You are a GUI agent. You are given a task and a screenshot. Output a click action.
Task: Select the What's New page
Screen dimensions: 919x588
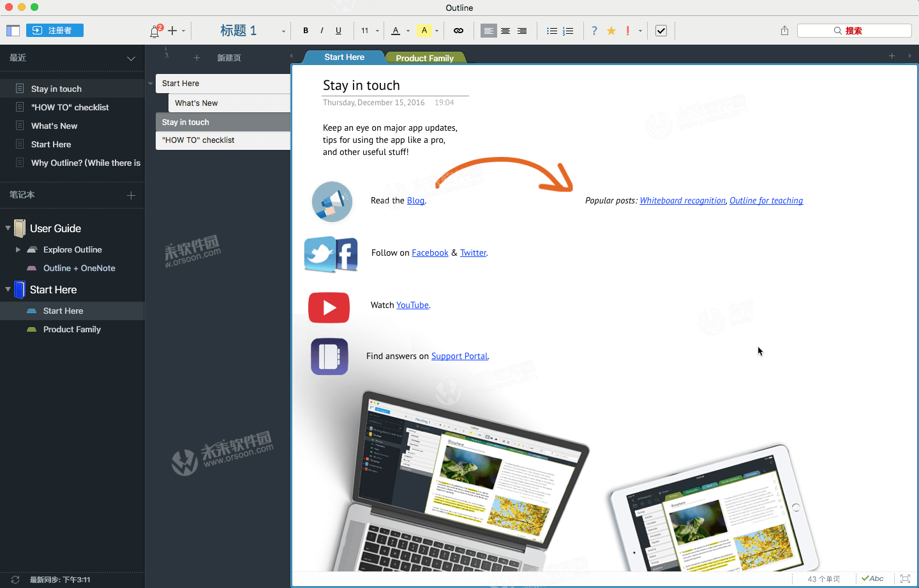[229, 103]
